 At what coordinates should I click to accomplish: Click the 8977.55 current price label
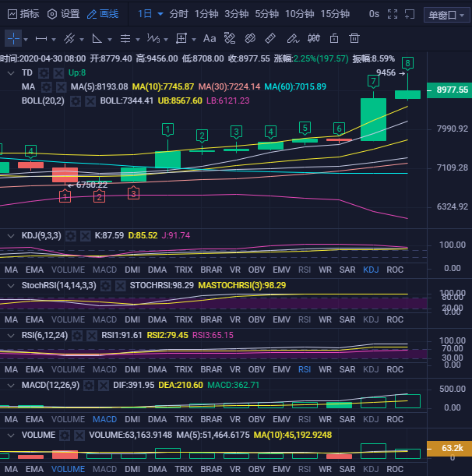[x=449, y=90]
